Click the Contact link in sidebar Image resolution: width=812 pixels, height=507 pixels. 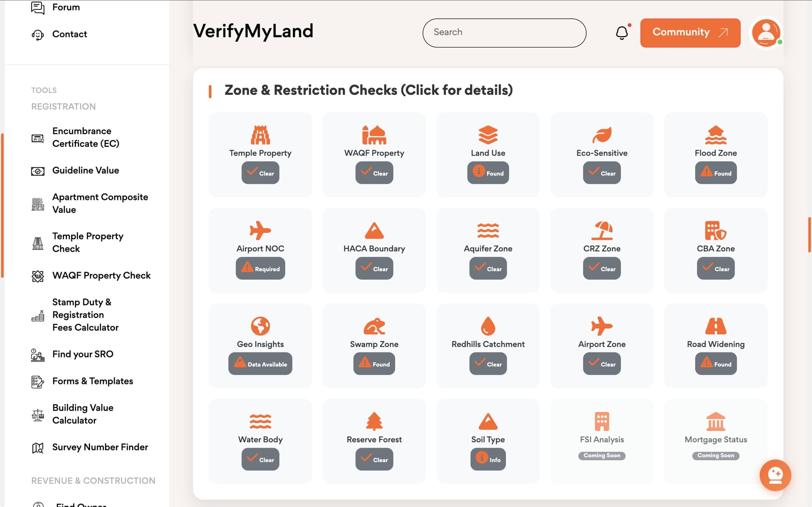click(x=69, y=34)
